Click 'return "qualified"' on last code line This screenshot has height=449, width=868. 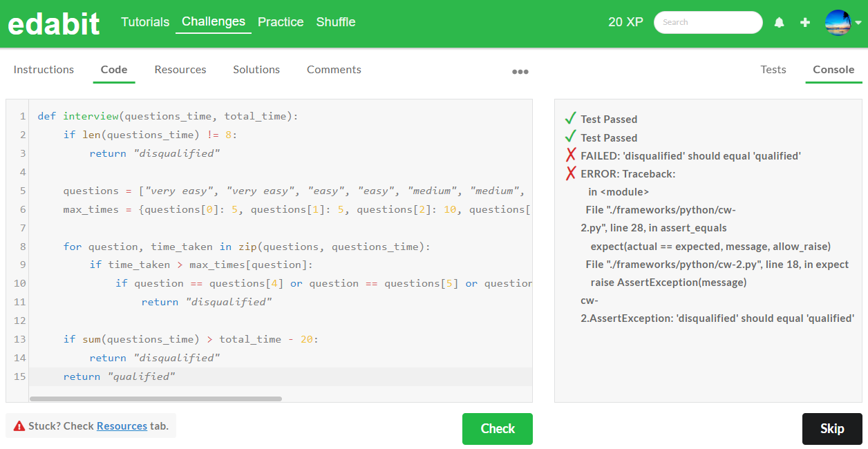(120, 376)
